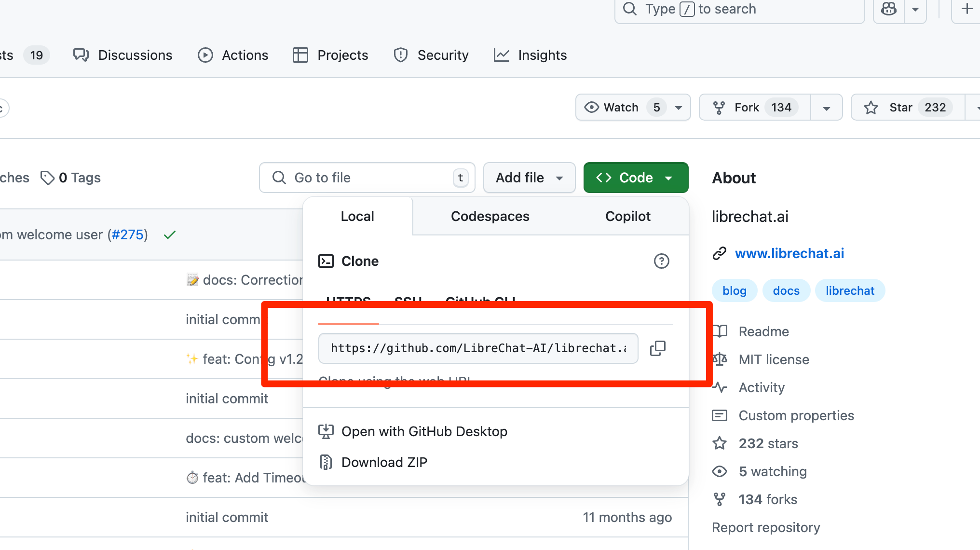980x550 pixels.
Task: Focus the Go to file search box
Action: [x=367, y=178]
